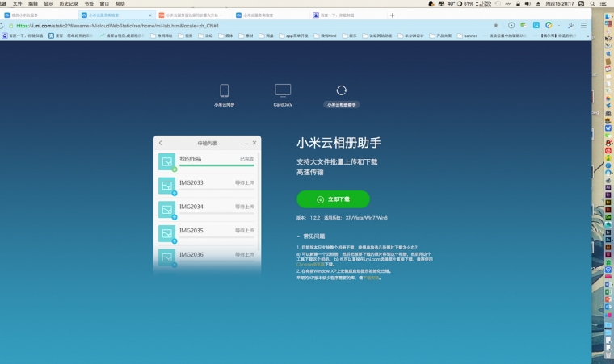
Task: Bookmark the page with star icon
Action: click(x=496, y=26)
